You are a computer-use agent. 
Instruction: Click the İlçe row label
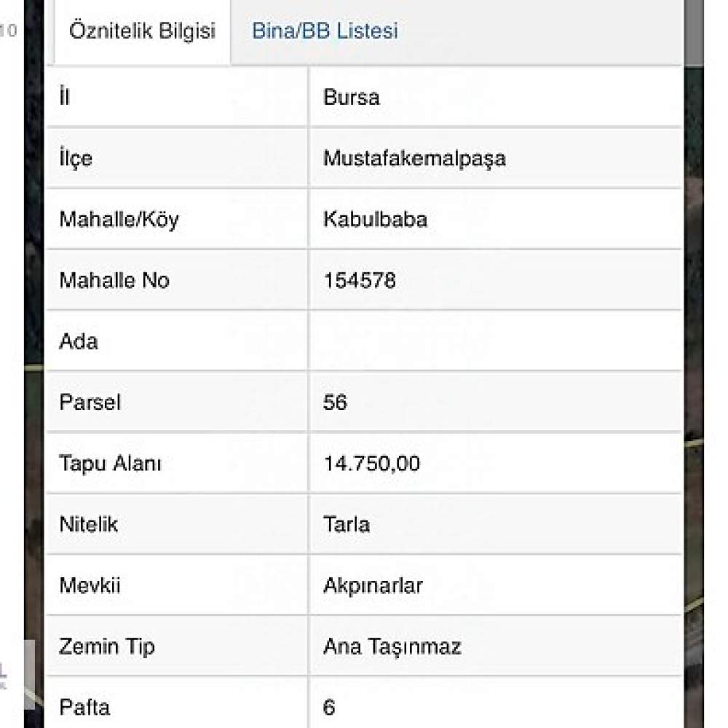click(76, 159)
